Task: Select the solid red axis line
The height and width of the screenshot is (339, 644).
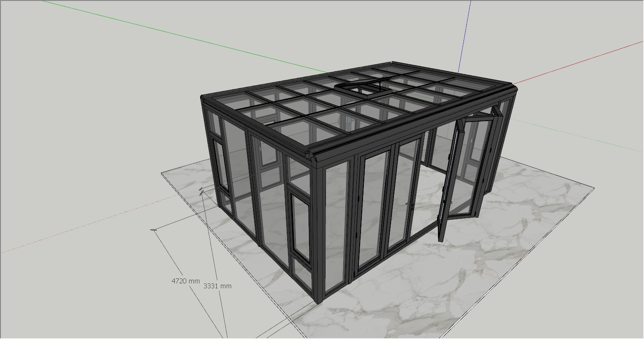Action: 577,62
